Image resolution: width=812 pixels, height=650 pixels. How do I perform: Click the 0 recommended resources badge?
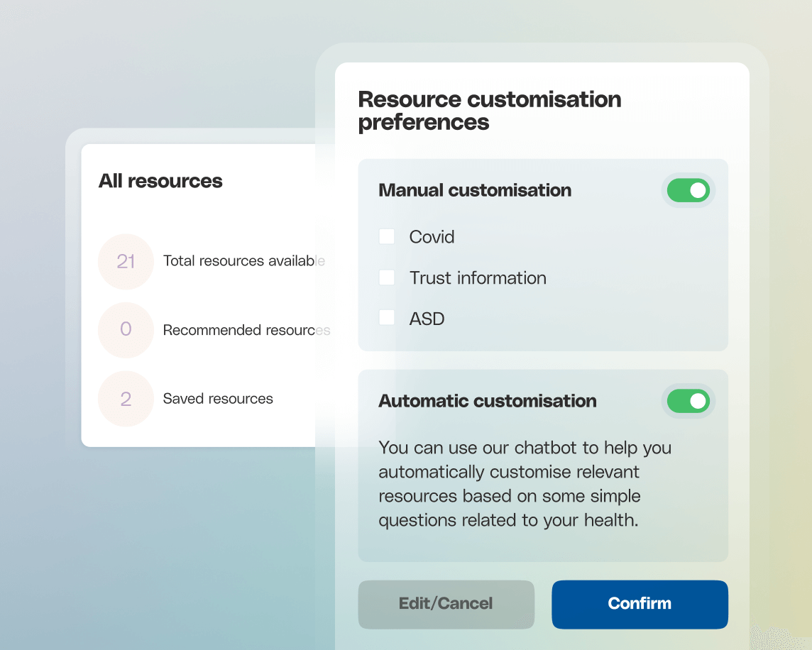(126, 330)
